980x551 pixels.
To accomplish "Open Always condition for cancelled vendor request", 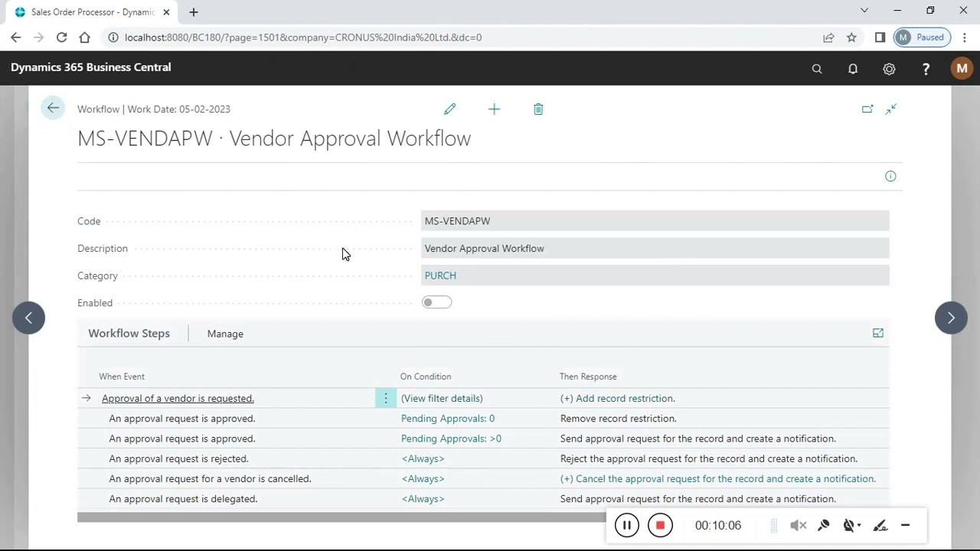I will [423, 478].
